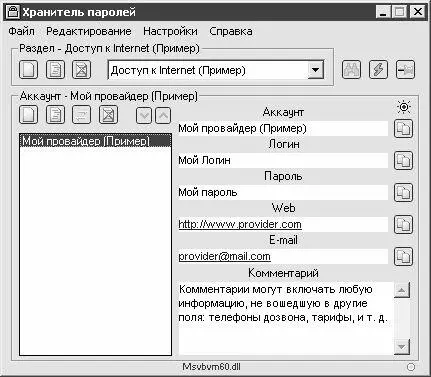Open the http://www.provider.com link

(x=240, y=224)
